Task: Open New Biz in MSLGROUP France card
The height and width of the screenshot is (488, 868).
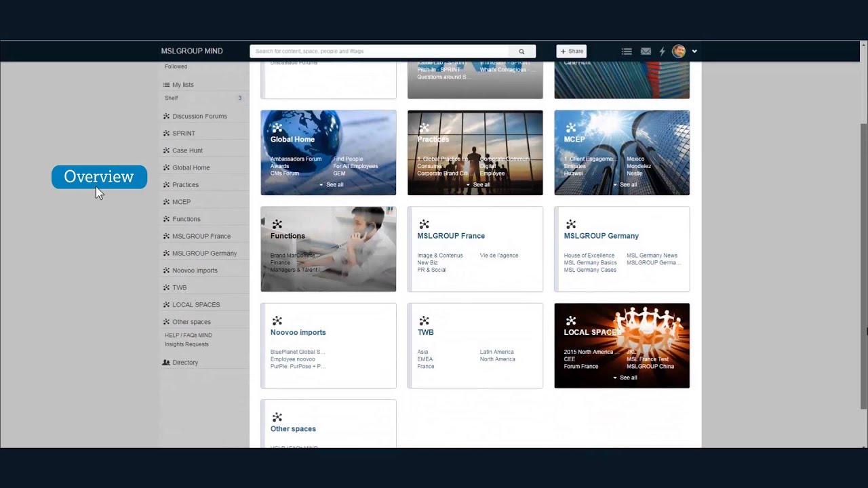Action: point(427,263)
